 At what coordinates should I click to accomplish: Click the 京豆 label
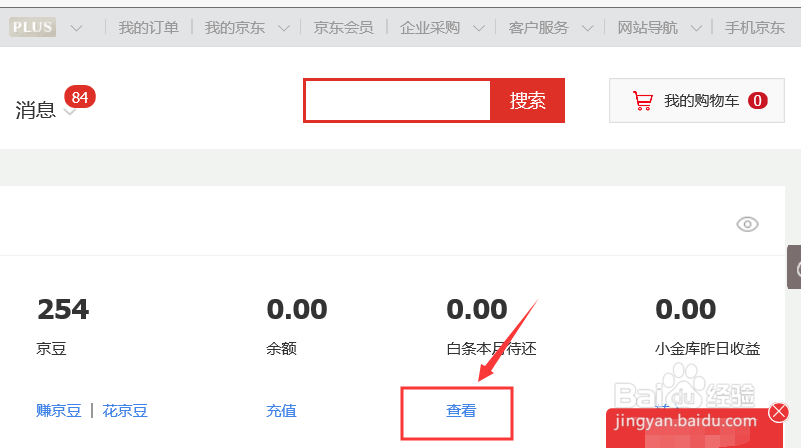51,349
